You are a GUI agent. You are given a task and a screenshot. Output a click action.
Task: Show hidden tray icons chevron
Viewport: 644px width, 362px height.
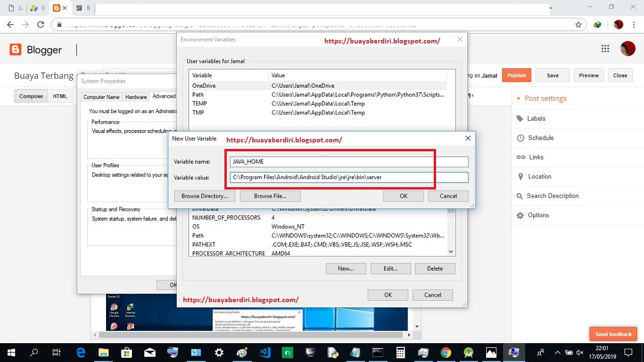[557, 353]
